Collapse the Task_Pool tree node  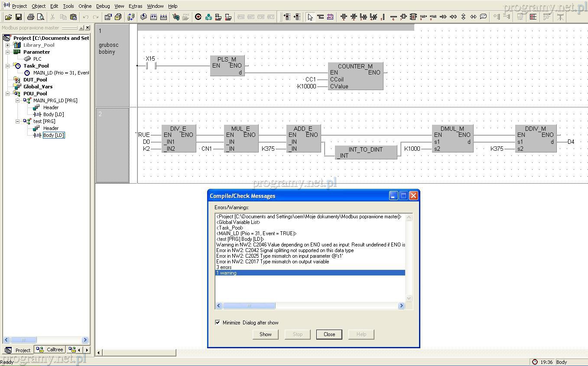7,66
